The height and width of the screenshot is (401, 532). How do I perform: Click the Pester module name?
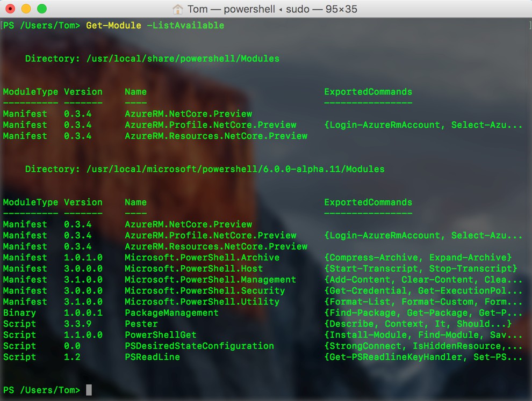click(x=141, y=324)
